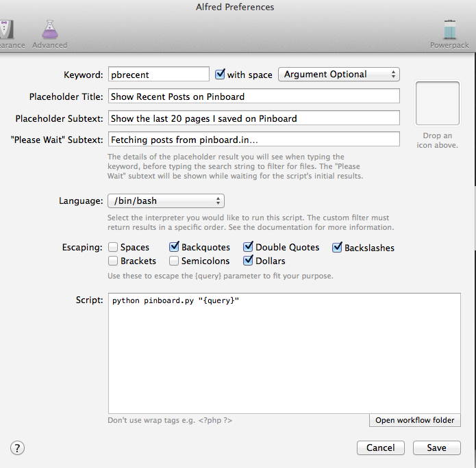
Task: Focus the Placeholder Title input field
Action: click(254, 96)
